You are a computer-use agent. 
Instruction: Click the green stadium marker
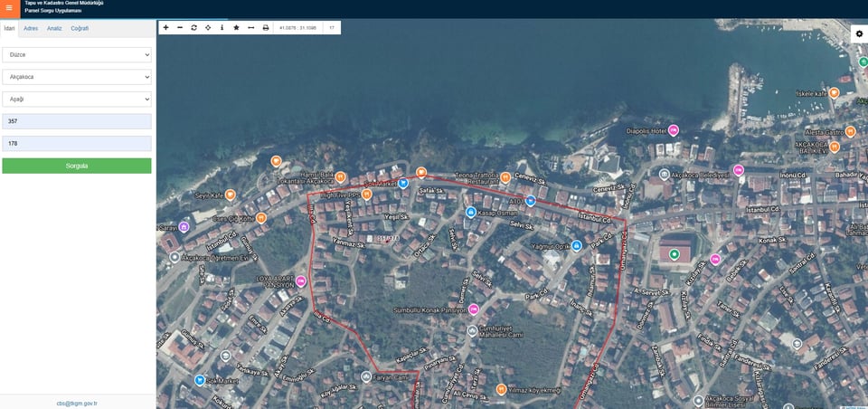click(674, 254)
